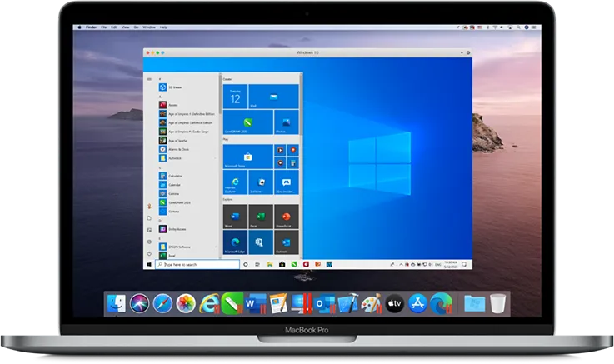Open CorelDRAW on Windows taskbar
614x364 pixels.
[x=294, y=265]
